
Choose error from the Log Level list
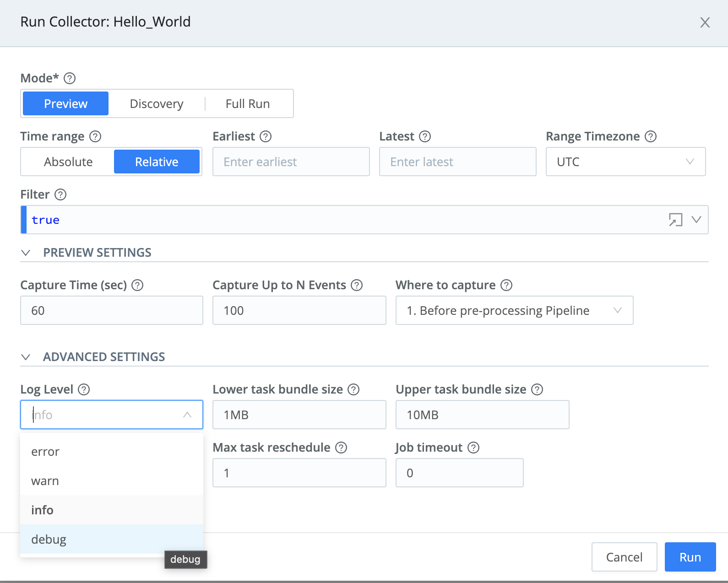coord(45,452)
